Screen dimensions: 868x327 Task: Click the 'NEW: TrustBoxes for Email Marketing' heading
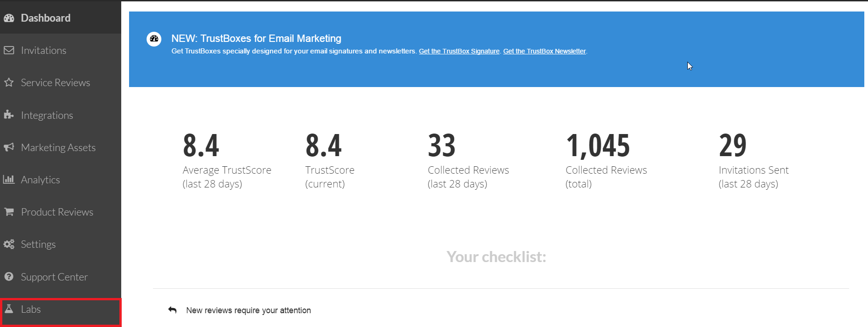tap(256, 38)
